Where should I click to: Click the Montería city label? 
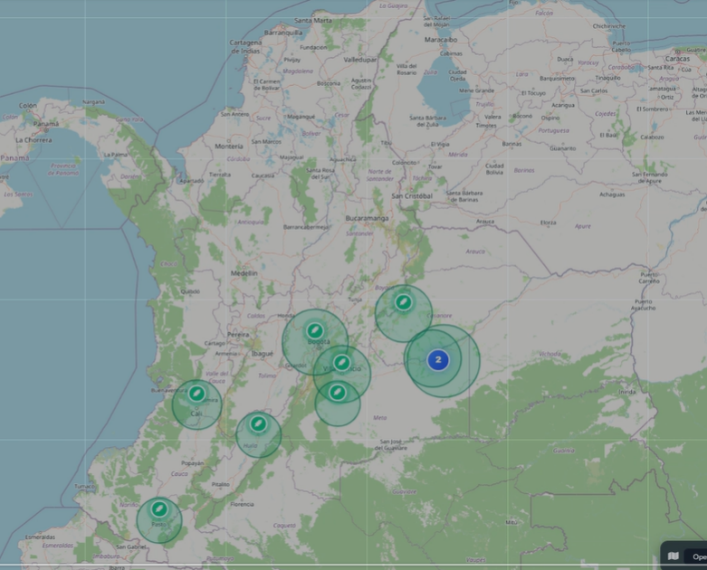click(229, 146)
